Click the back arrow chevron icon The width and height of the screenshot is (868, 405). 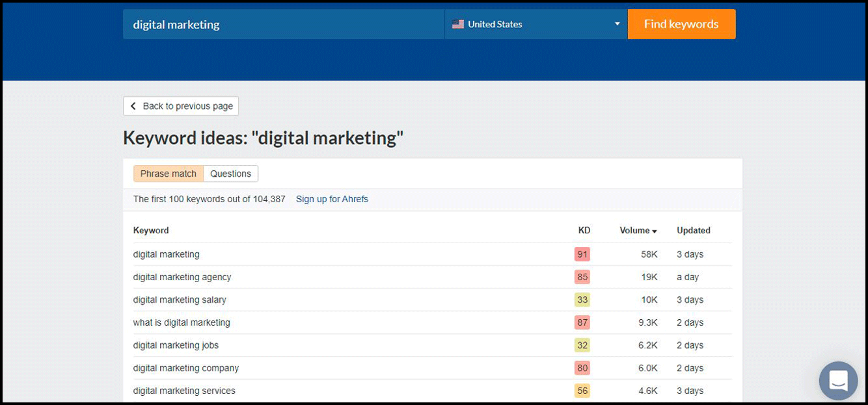click(133, 106)
